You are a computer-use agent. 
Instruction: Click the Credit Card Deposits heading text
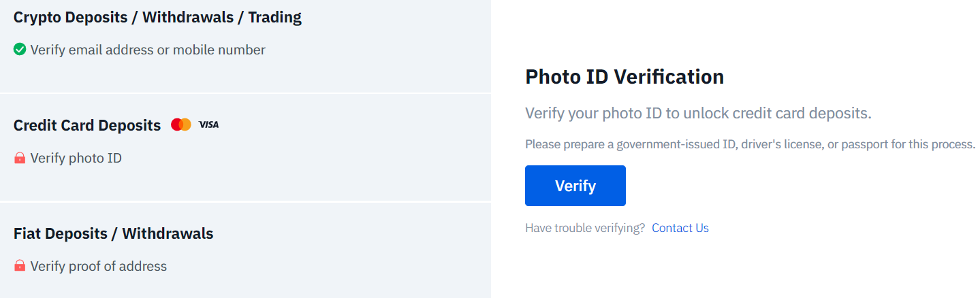click(87, 125)
